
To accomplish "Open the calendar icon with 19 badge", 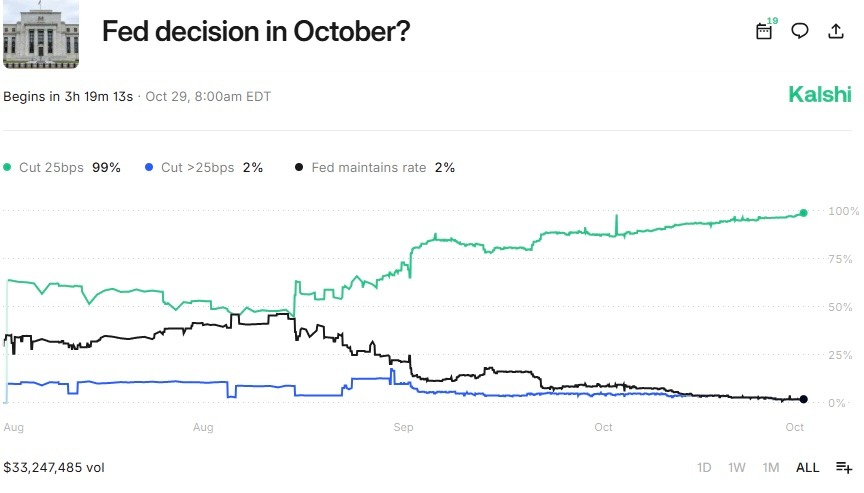I will click(x=764, y=31).
